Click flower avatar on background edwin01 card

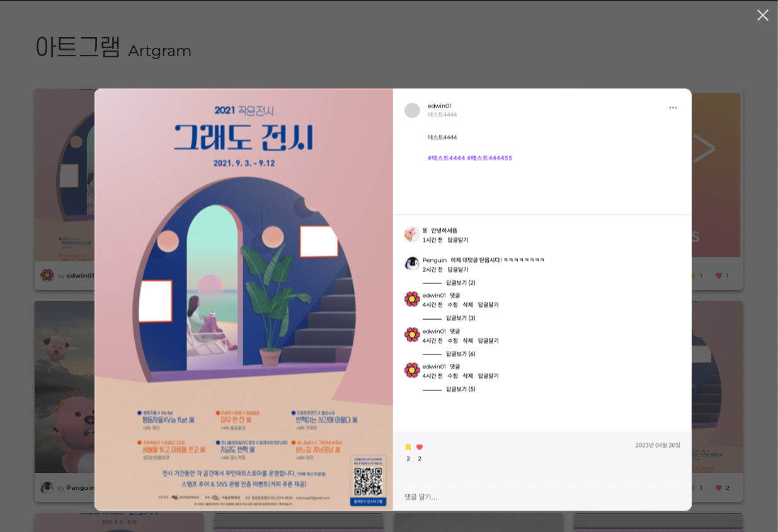47,275
